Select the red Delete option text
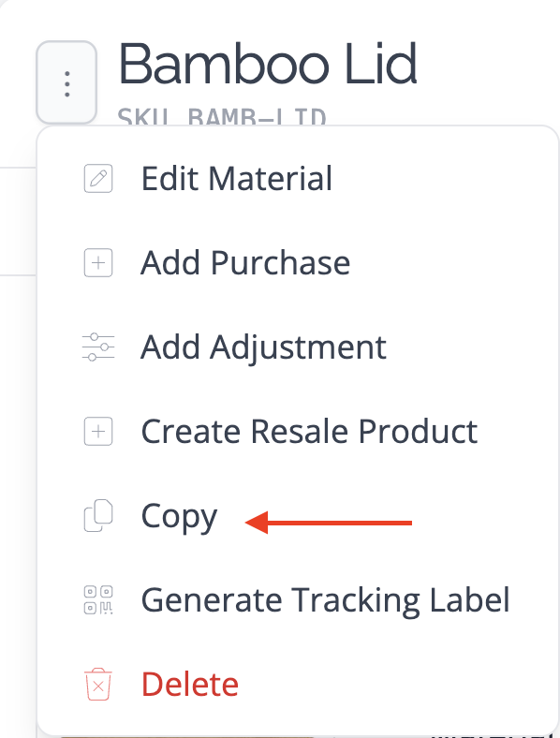The image size is (560, 738). point(190,684)
